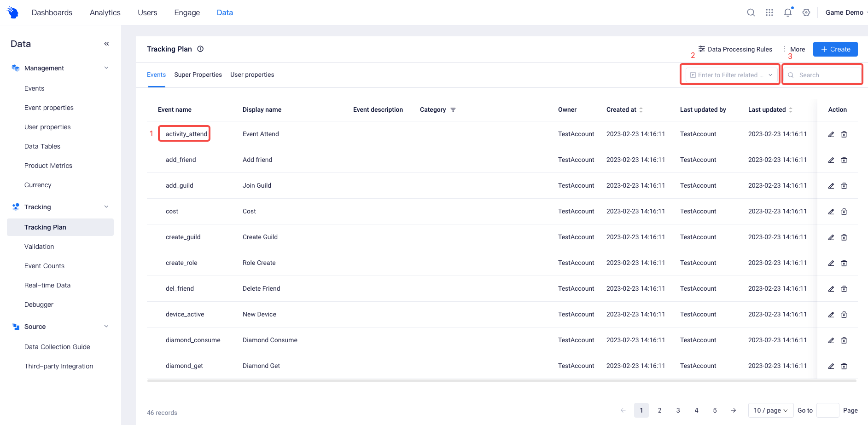Edit the activity_attend event

[831, 134]
